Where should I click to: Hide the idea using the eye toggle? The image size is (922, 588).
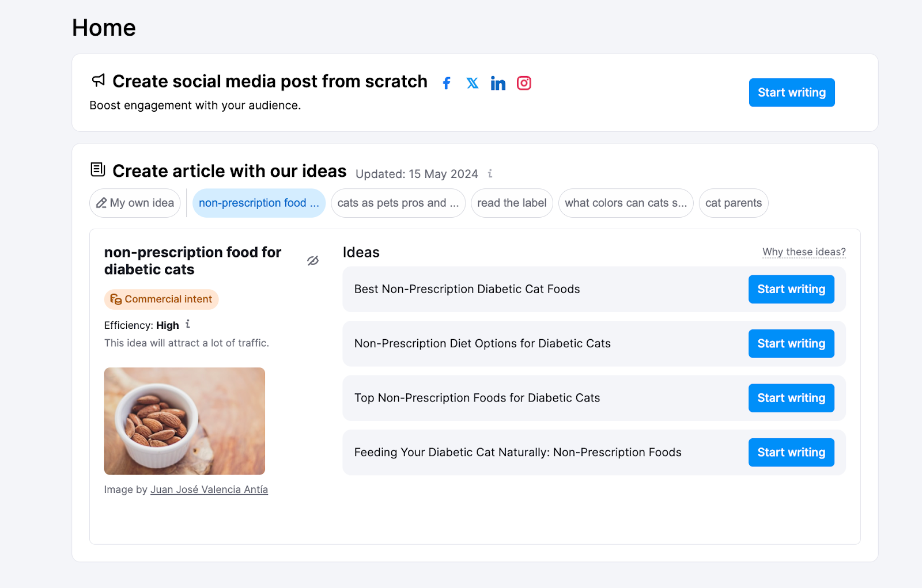[x=312, y=261]
